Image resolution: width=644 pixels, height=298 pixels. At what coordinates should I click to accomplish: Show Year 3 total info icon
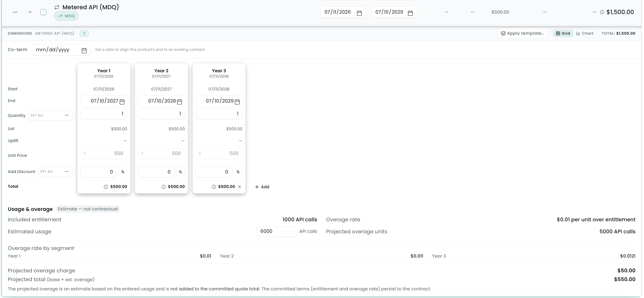tap(214, 187)
